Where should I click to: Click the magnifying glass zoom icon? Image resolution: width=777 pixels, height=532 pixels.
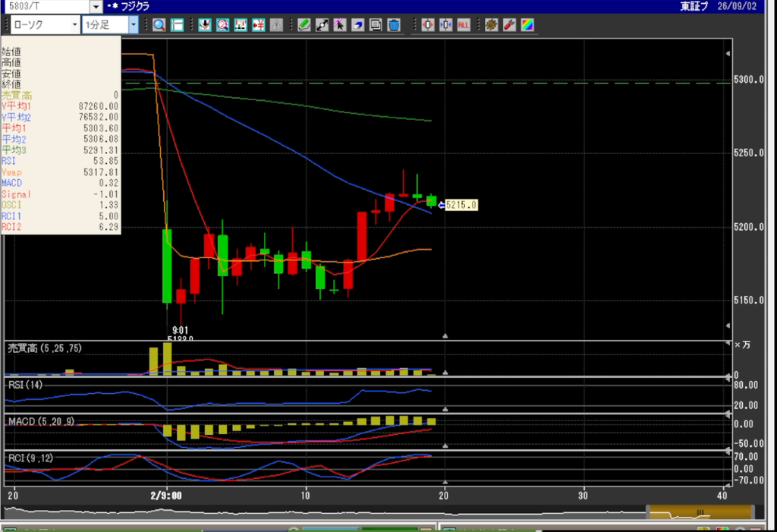159,25
